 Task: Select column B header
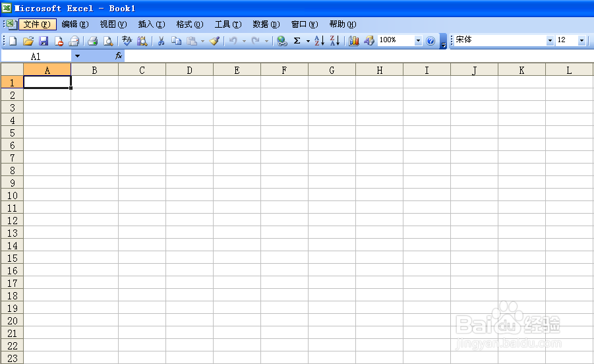pyautogui.click(x=95, y=70)
